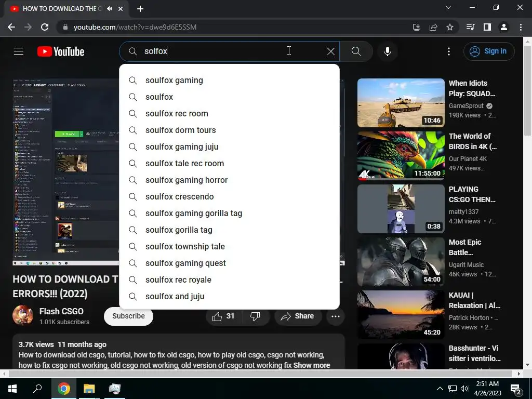Screen dimensions: 532x399
Task: Open Flash CSGO channel name link
Action: click(x=61, y=312)
